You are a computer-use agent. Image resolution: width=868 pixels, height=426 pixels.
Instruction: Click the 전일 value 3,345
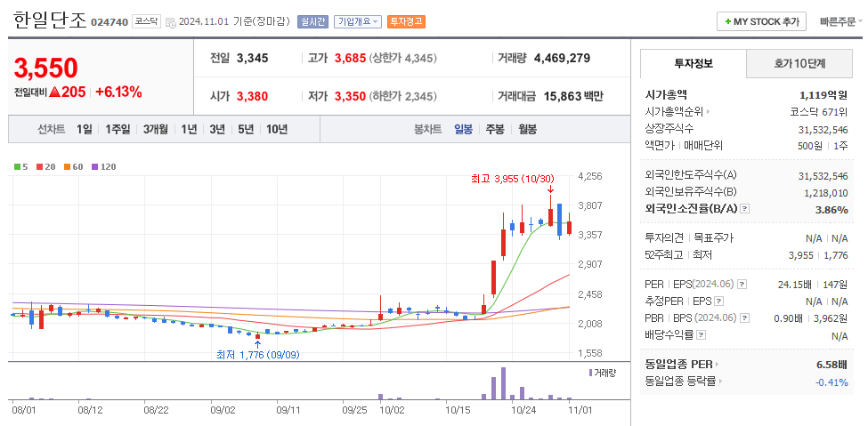coord(253,58)
